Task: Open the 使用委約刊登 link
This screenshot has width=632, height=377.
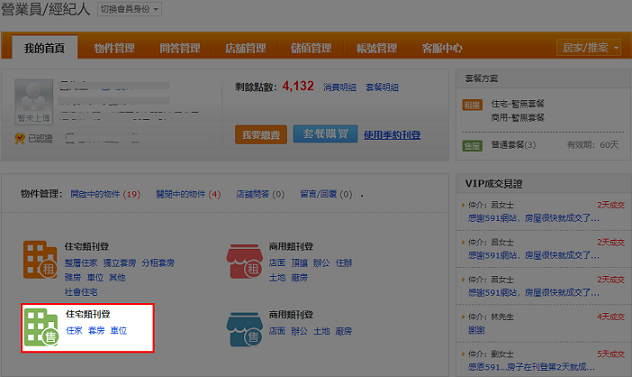Action: (x=392, y=135)
